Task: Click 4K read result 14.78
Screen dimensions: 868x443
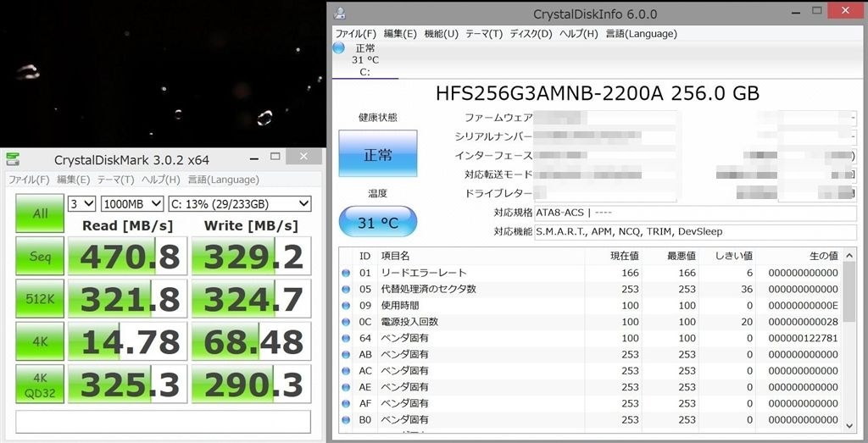Action: [x=127, y=341]
